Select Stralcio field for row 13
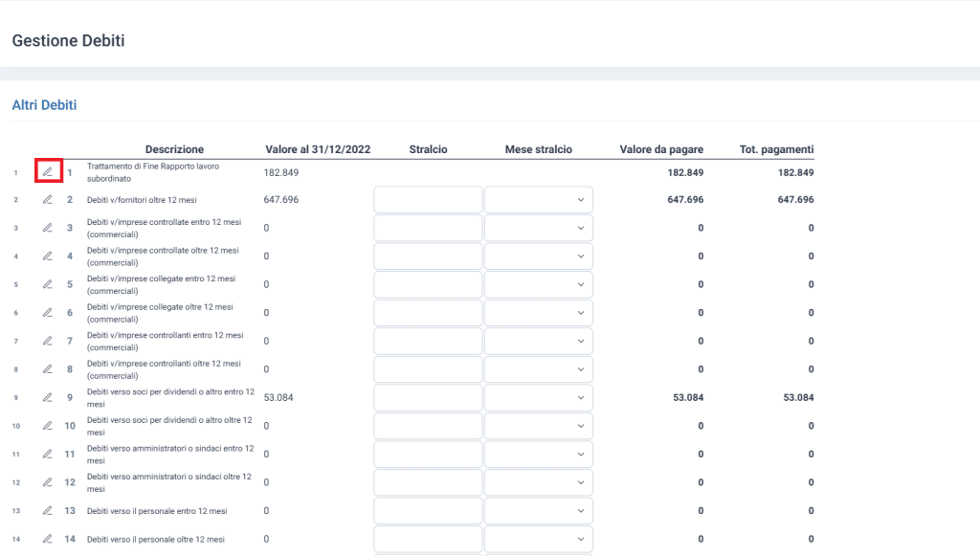This screenshot has width=980, height=556. coord(428,511)
